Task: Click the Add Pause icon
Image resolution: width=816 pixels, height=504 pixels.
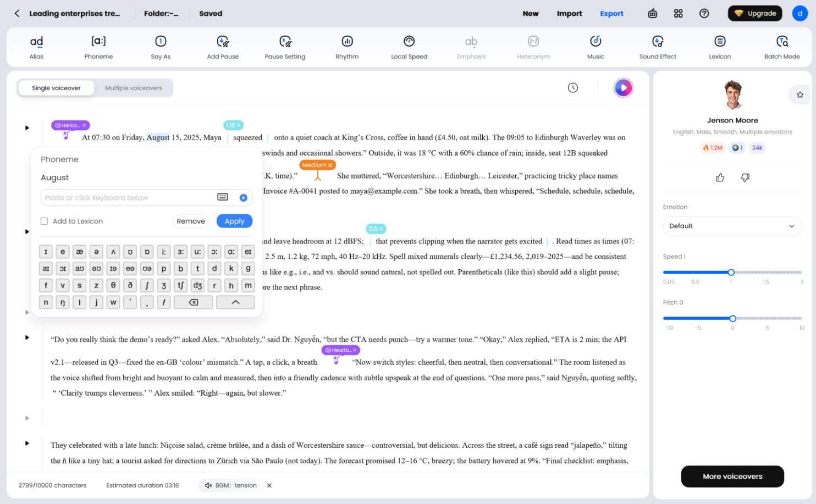Action: point(223,42)
